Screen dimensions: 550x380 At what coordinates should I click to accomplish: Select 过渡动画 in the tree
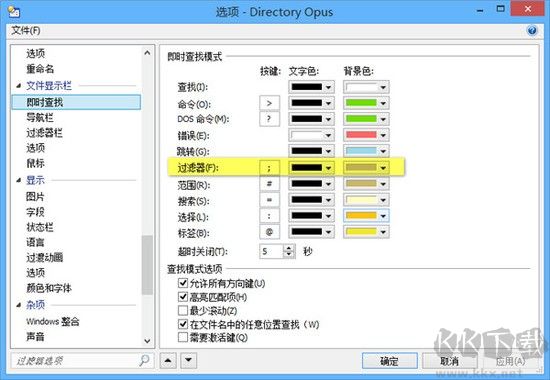pos(44,258)
